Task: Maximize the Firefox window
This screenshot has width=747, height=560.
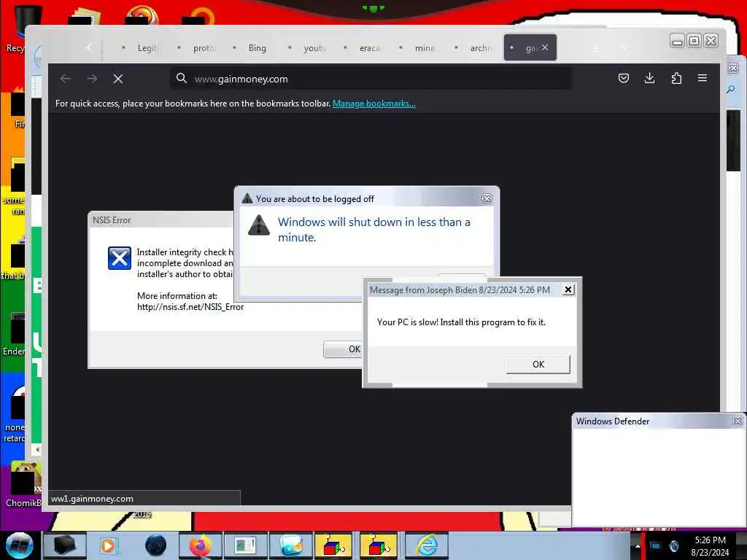Action: tap(694, 41)
